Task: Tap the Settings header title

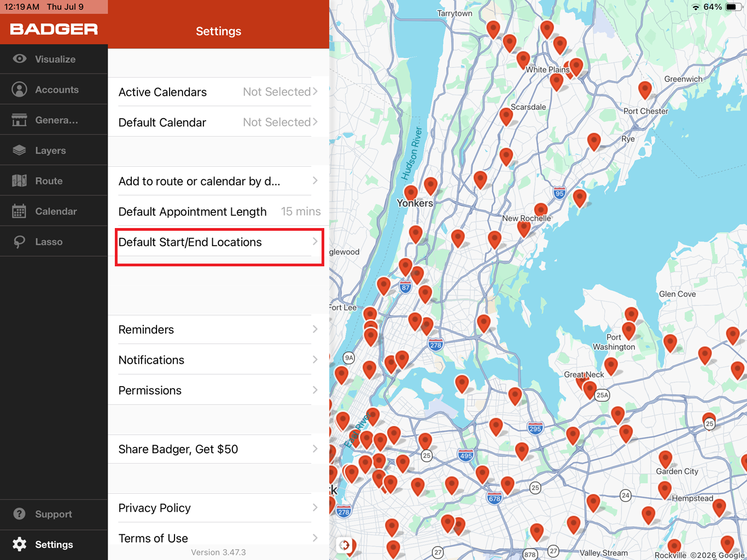Action: (x=219, y=31)
